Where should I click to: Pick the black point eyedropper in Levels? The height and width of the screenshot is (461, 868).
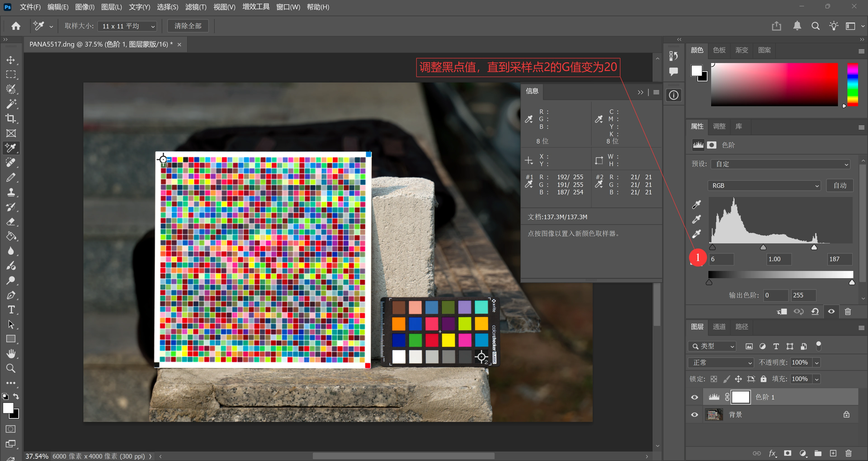696,205
